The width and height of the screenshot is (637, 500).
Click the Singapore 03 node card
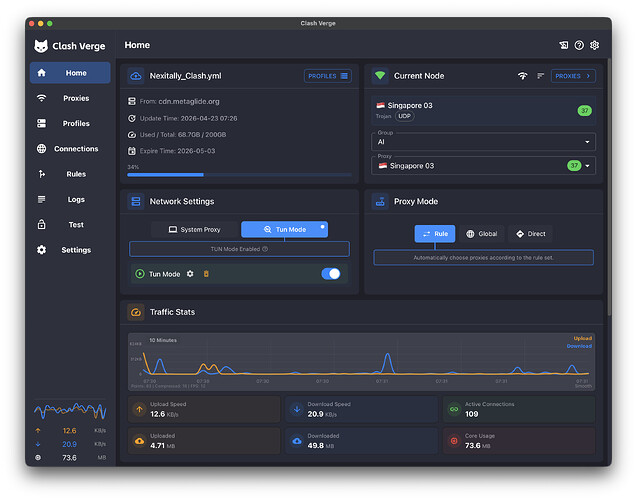pos(483,110)
